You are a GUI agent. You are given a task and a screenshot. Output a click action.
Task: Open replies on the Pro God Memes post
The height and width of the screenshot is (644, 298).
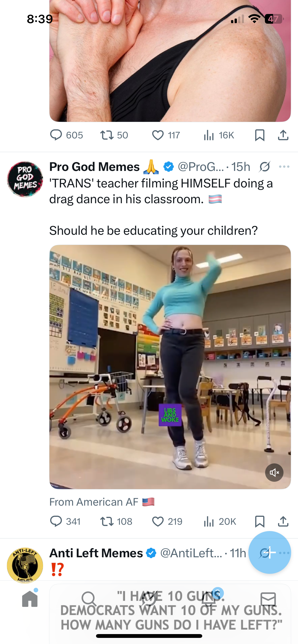point(65,521)
